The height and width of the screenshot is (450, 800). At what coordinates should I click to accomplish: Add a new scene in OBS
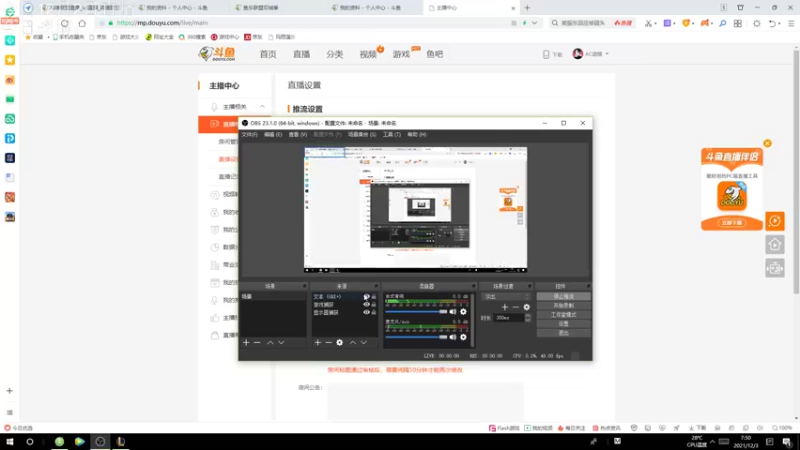[246, 342]
